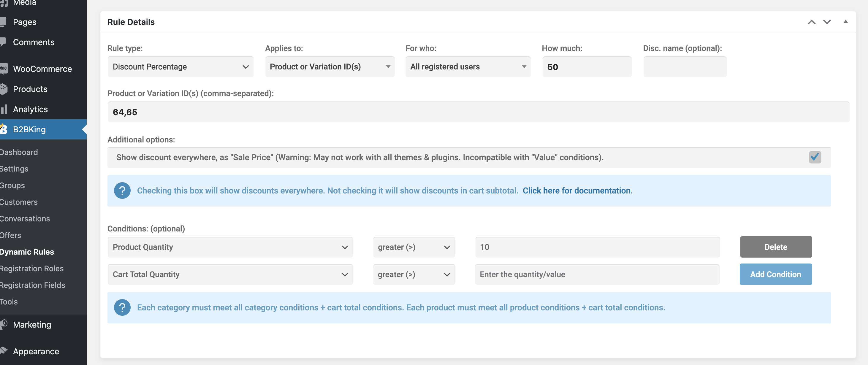The image size is (868, 365).
Task: Select Dynamic Rules submenu item
Action: click(27, 252)
